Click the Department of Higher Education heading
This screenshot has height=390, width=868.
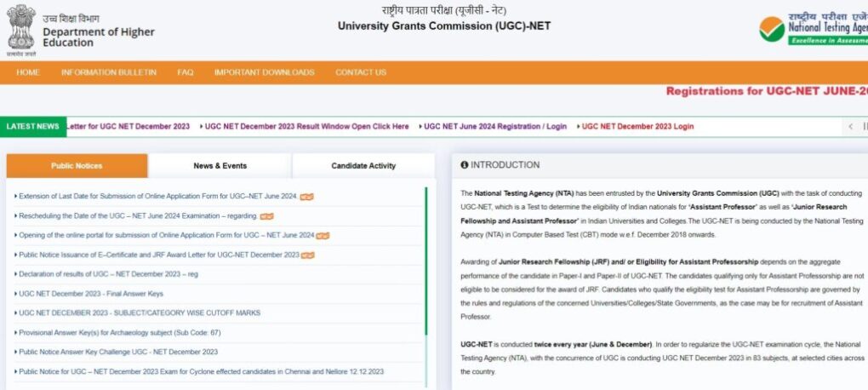click(x=99, y=37)
